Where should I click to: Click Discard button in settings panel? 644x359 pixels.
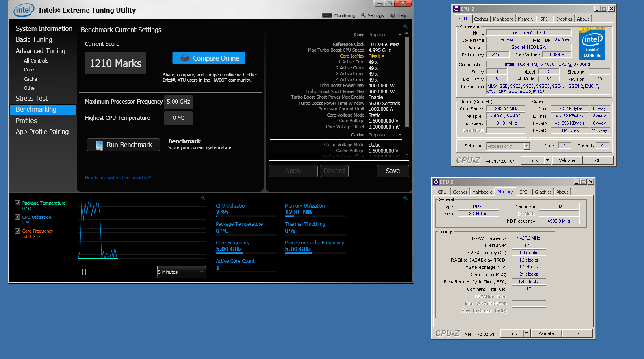(334, 171)
